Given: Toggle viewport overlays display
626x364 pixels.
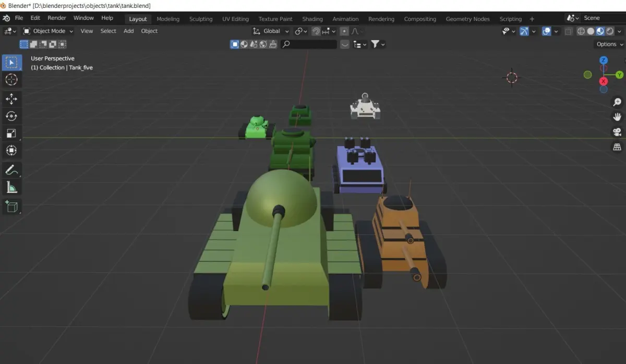Looking at the screenshot, I should 546,31.
